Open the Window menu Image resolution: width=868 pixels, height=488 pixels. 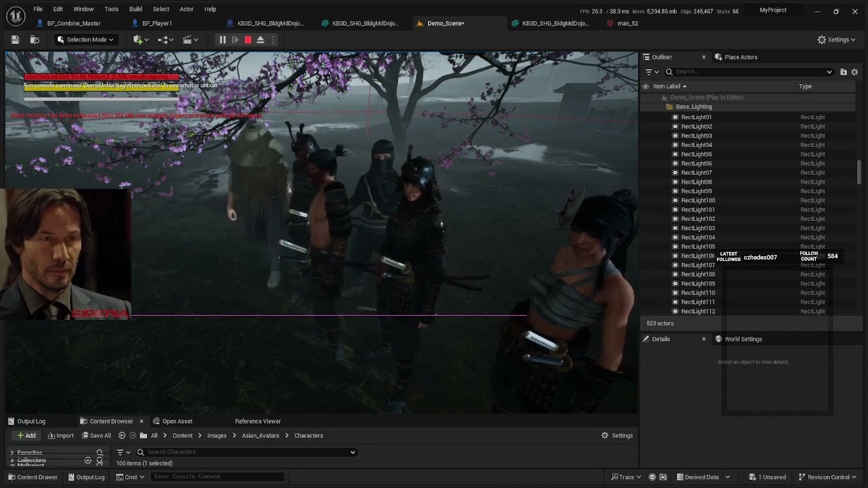[83, 9]
